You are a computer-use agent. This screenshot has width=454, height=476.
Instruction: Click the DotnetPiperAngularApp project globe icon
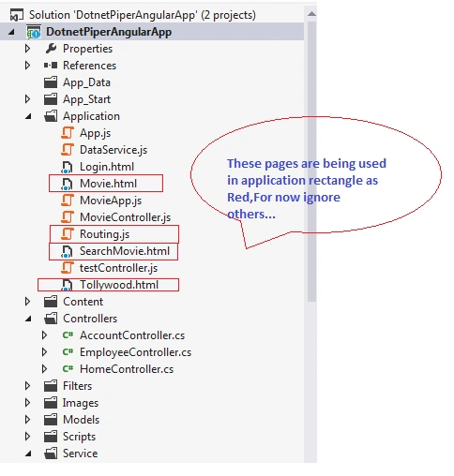tap(34, 32)
